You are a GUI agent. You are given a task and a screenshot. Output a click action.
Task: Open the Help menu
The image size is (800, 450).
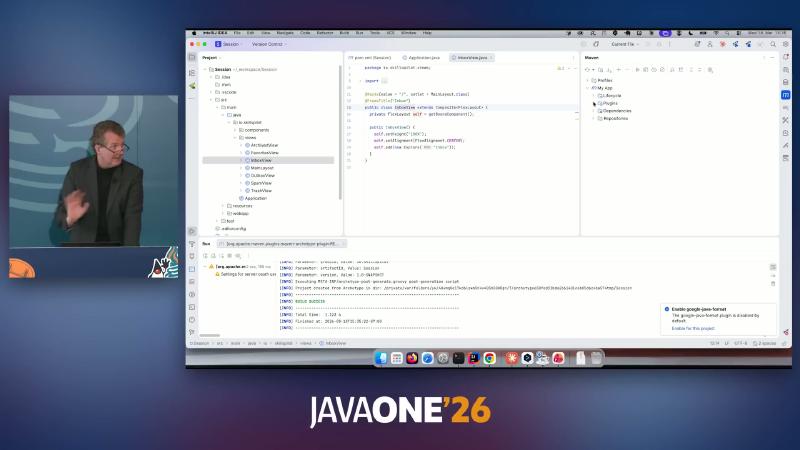click(428, 33)
